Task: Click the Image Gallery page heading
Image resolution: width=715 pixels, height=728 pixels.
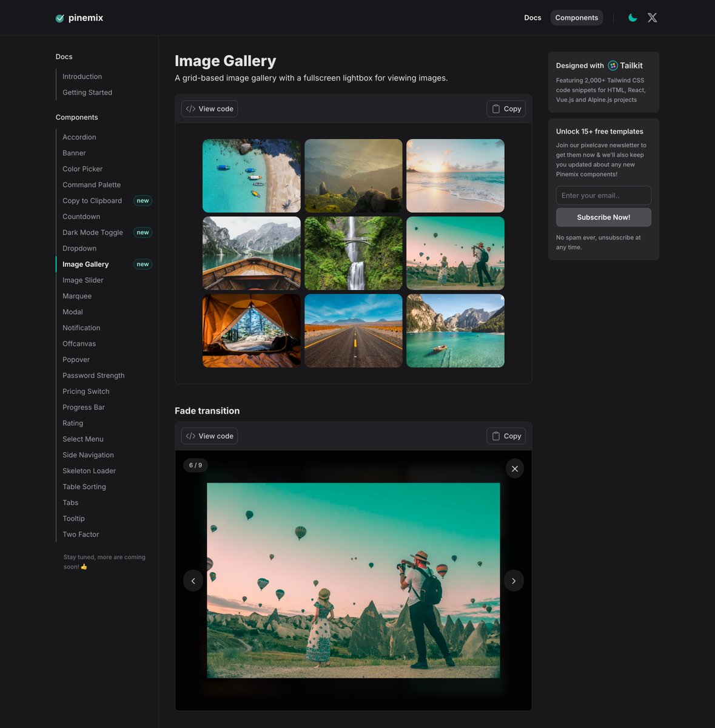Action: click(x=225, y=61)
